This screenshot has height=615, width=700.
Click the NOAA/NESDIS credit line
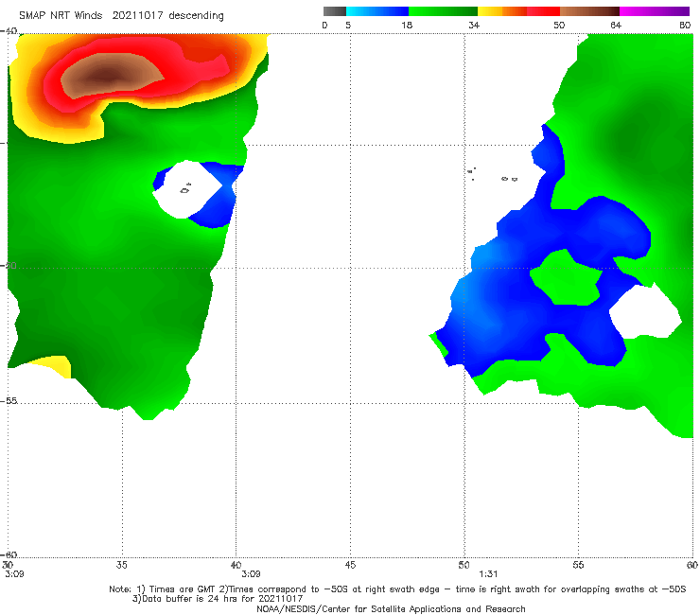391,608
